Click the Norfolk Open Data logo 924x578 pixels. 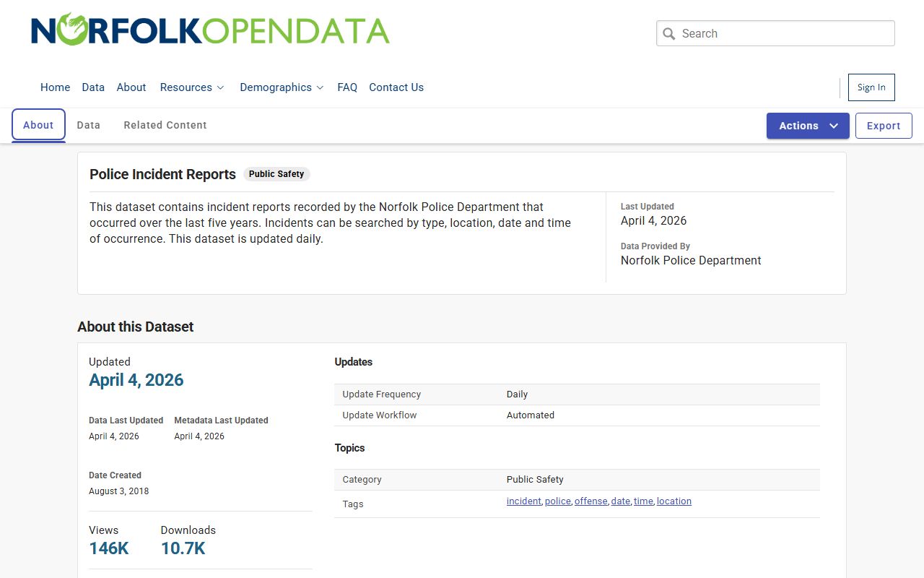[x=210, y=30]
